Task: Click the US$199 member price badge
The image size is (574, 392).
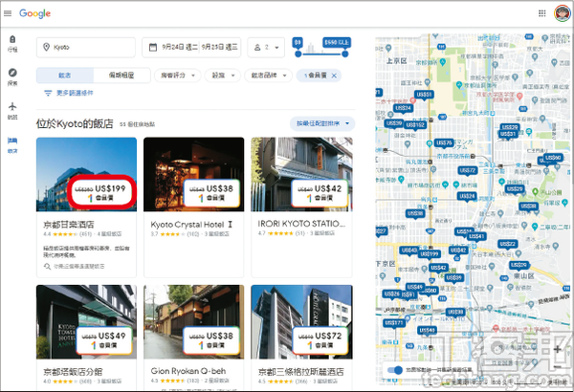Action: click(x=100, y=192)
